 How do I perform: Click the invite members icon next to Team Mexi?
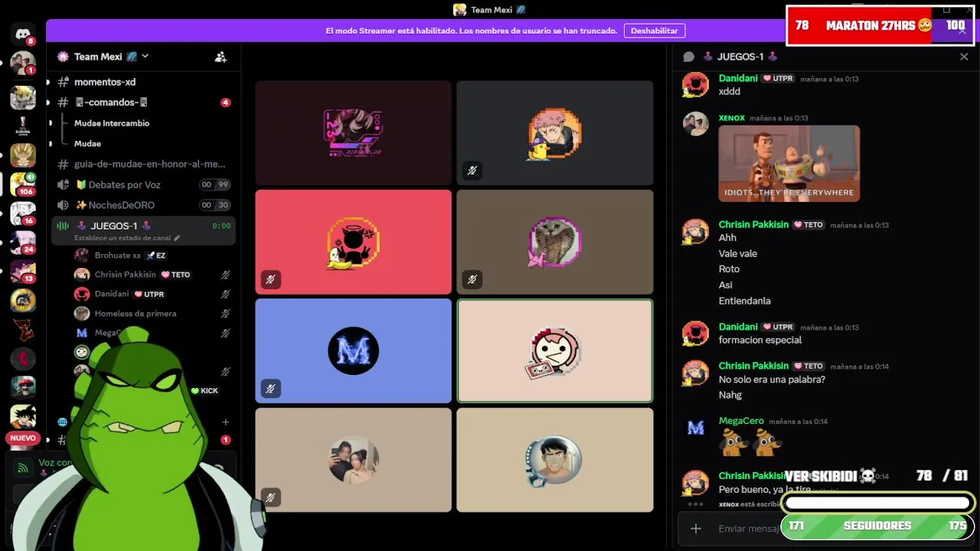pos(220,57)
